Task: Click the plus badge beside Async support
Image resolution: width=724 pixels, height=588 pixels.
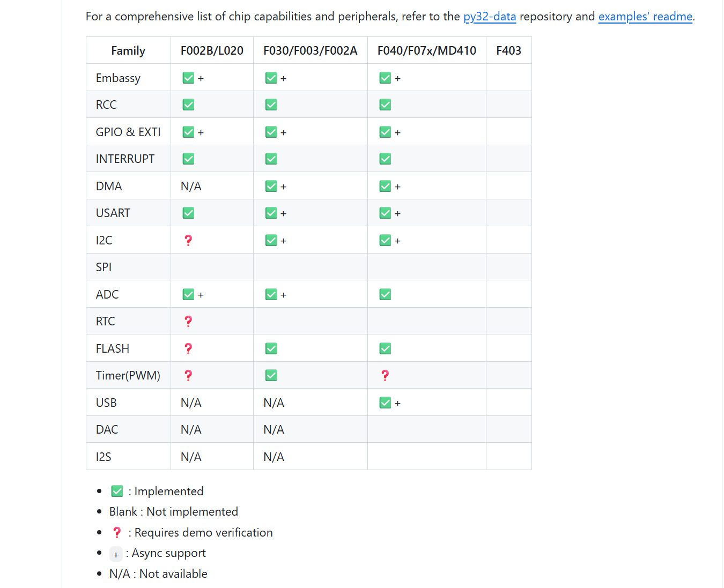Action: tap(116, 554)
